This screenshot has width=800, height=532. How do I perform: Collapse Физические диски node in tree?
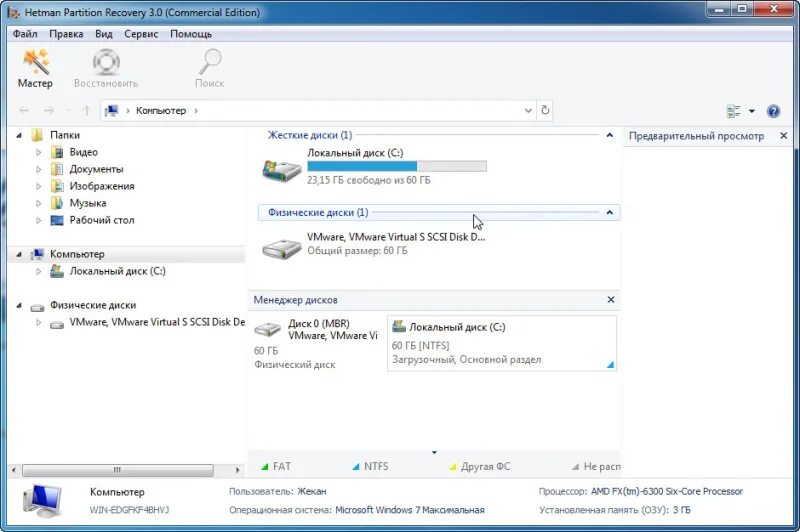click(x=19, y=305)
